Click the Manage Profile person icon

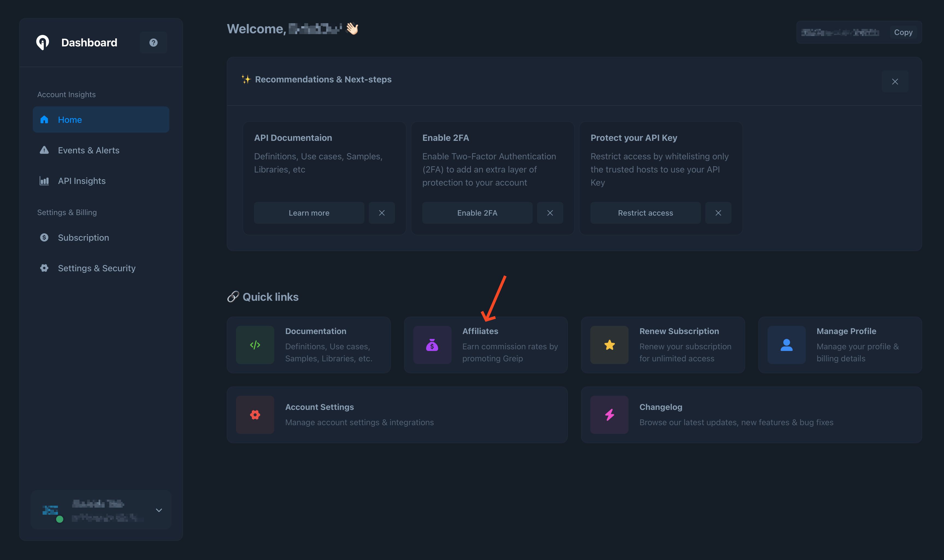click(786, 345)
